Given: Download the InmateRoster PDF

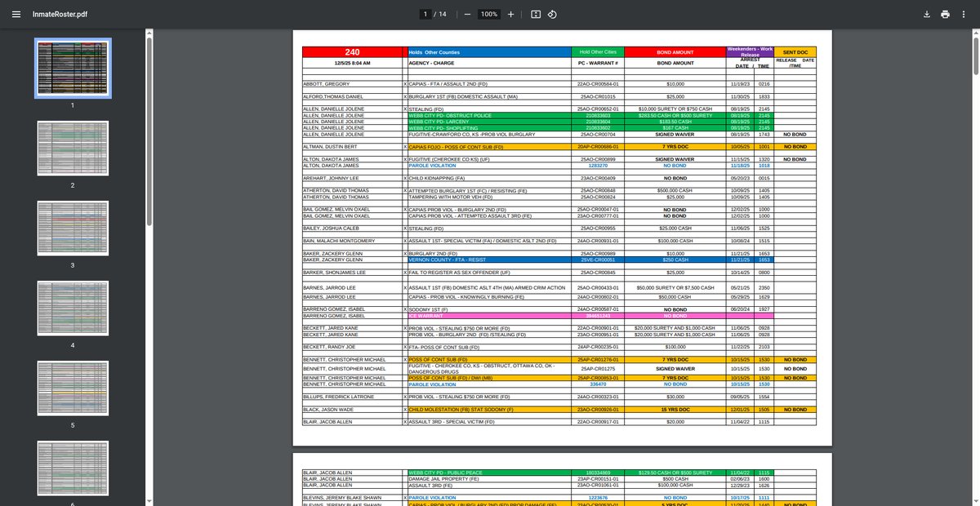Looking at the screenshot, I should 927,15.
